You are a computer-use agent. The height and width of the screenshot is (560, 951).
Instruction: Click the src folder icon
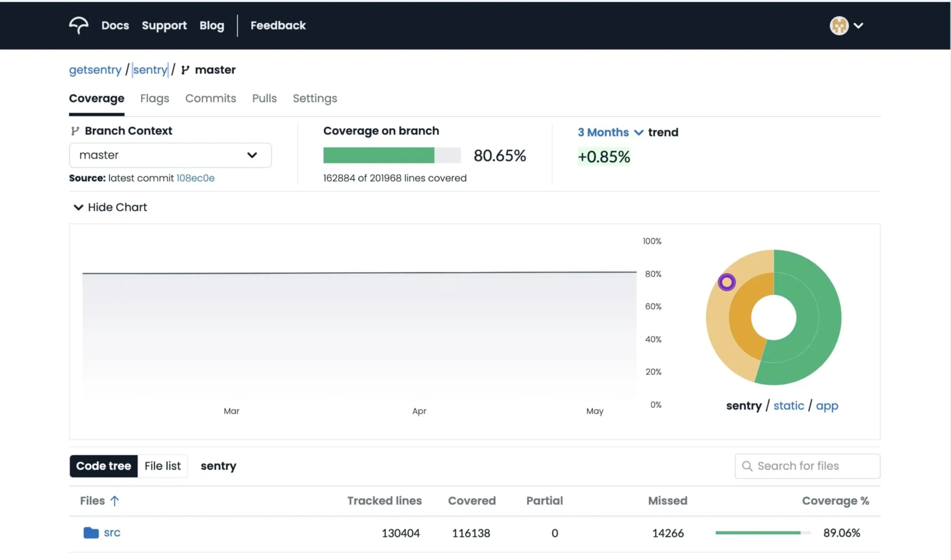point(91,533)
